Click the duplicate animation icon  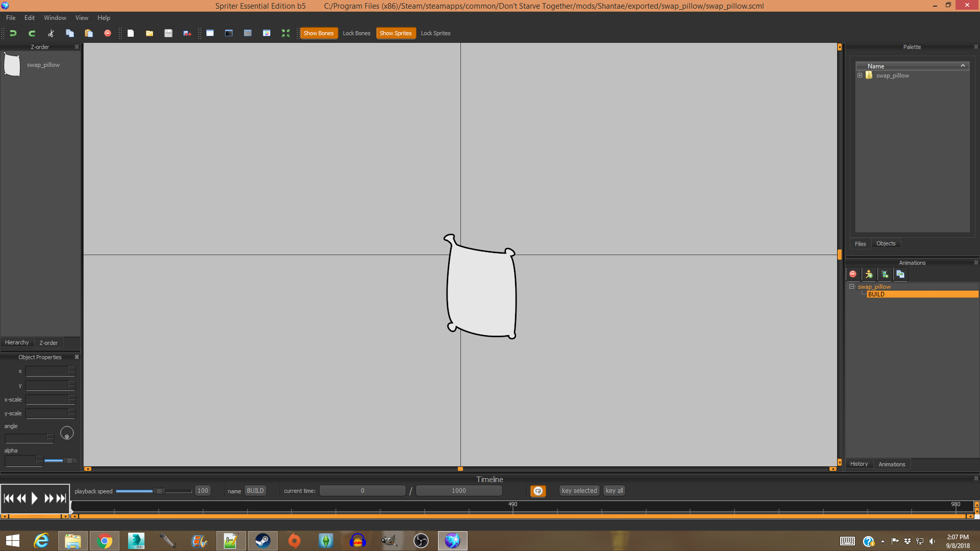pyautogui.click(x=901, y=274)
